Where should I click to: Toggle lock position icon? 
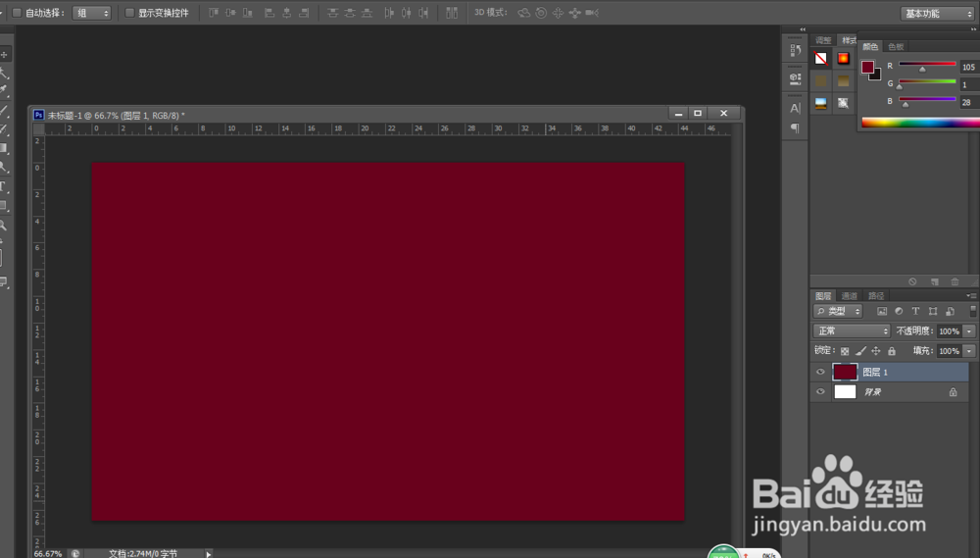[875, 351]
